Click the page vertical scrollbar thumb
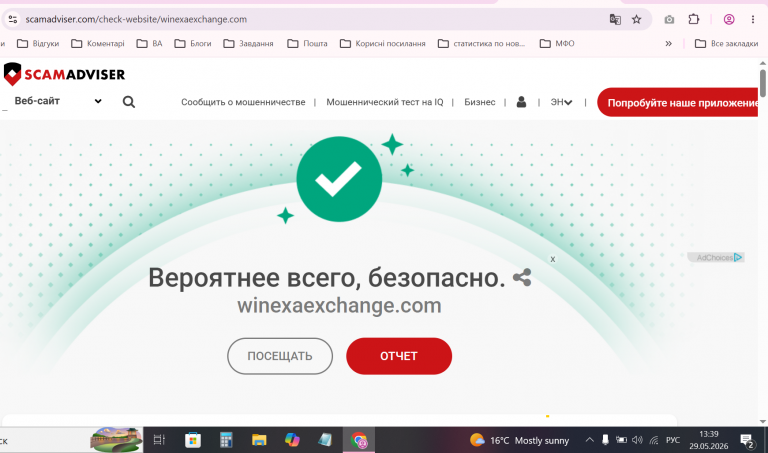 (x=763, y=83)
